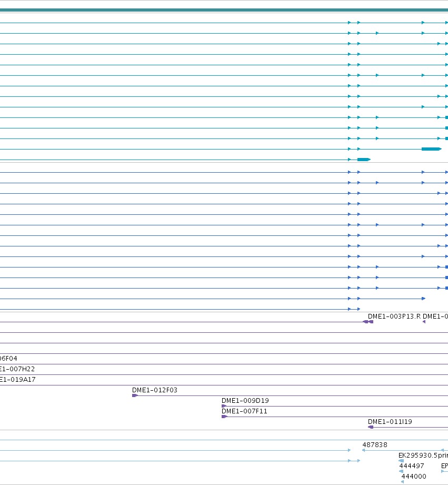
Task: Click the purple block start of DME1-007F11
Action: [x=224, y=417]
